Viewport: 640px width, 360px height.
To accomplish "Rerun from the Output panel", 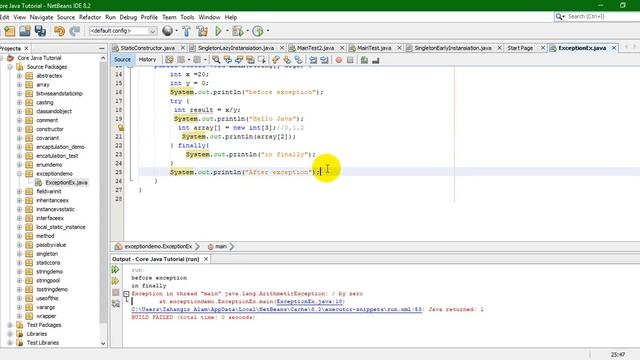I will coord(116,270).
